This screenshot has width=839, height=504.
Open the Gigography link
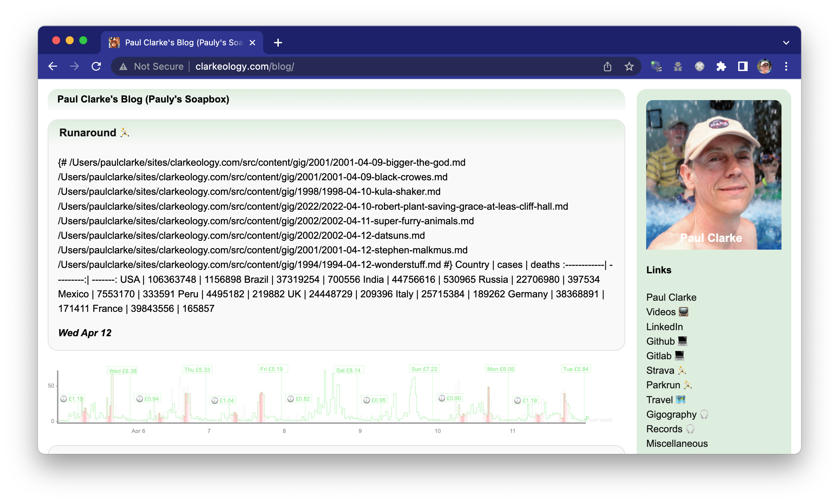coord(677,414)
